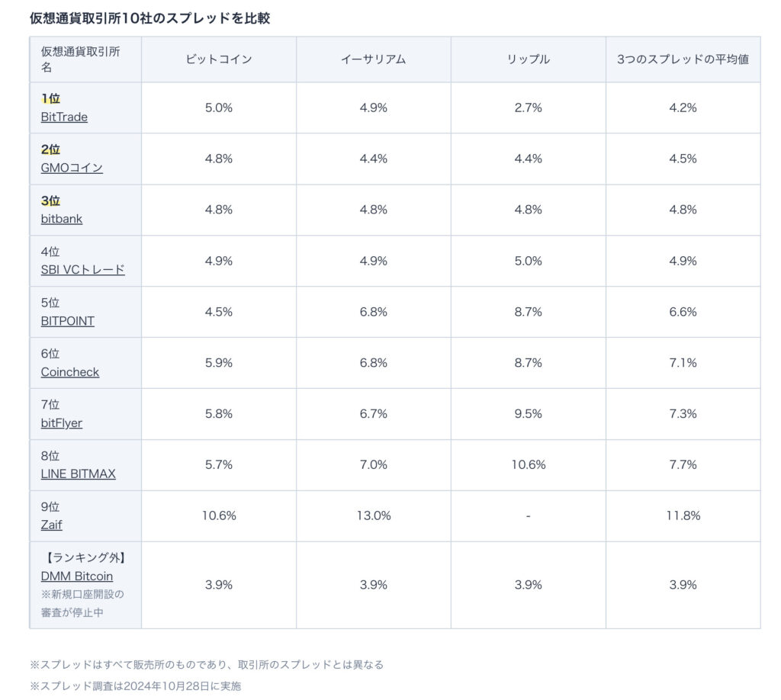781x700 pixels.
Task: Open the SBI VCトレード link
Action: 82,270
